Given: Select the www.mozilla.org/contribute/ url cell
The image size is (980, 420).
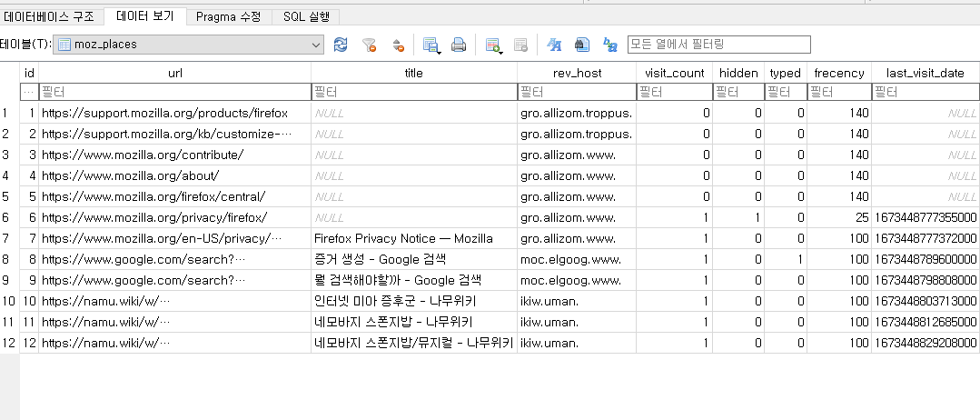Looking at the screenshot, I should [175, 155].
